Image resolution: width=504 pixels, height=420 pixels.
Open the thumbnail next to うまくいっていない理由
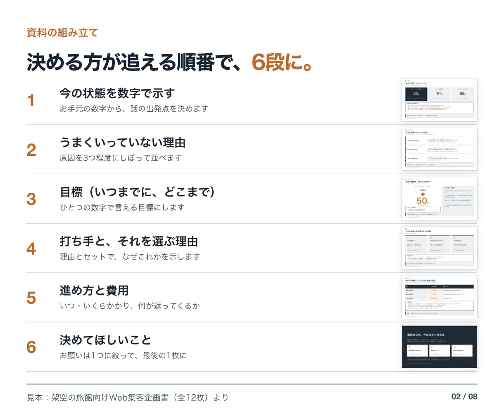tap(440, 149)
